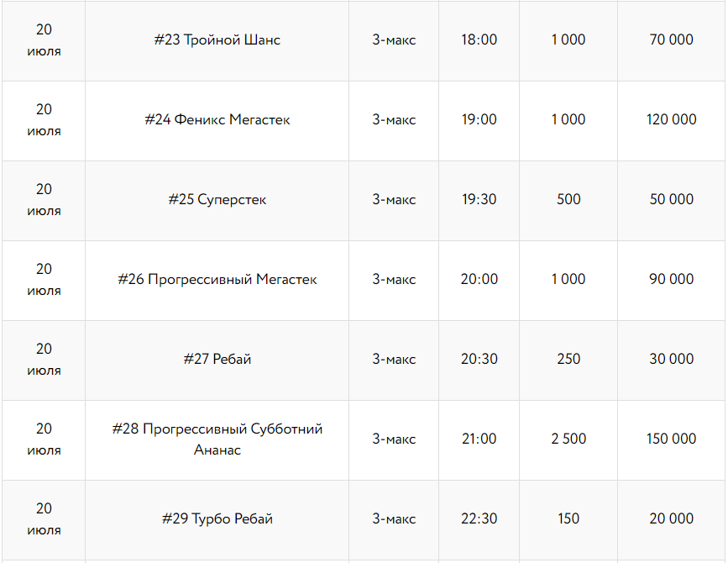Viewport: 728px width, 563px height.
Task: Click the 150 000 guarantee value
Action: (x=671, y=439)
